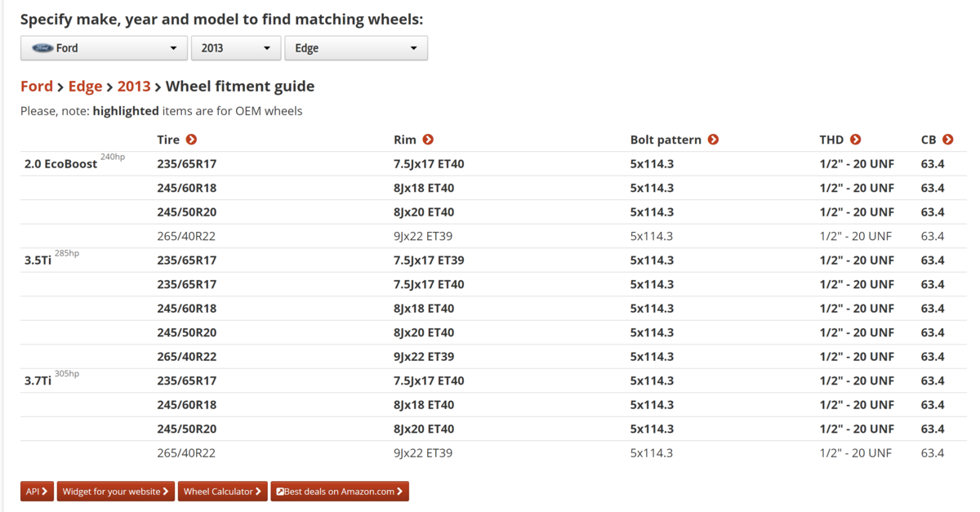Click the Bolt pattern info arrow icon
This screenshot has width=980, height=512.
713,140
